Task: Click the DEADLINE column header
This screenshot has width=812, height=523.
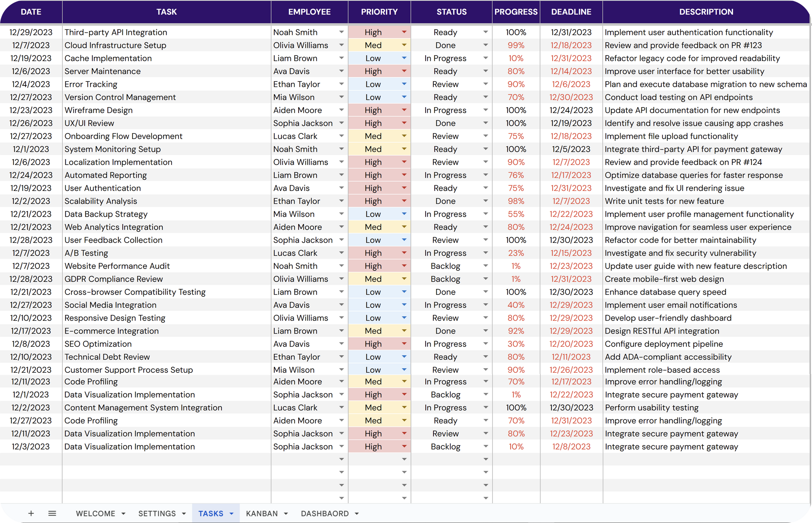Action: coord(571,12)
